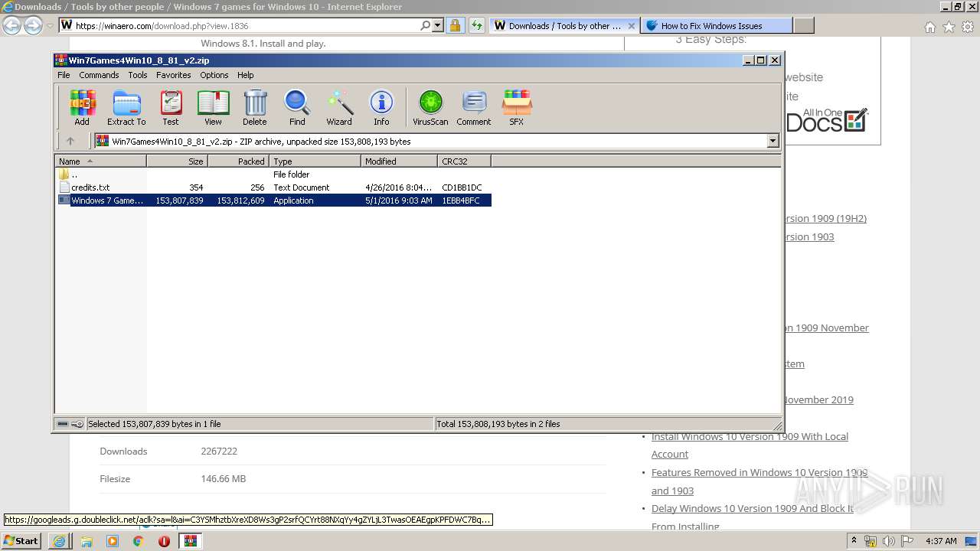The height and width of the screenshot is (551, 980).
Task: Click Internet Explorer back button
Action: tap(11, 25)
